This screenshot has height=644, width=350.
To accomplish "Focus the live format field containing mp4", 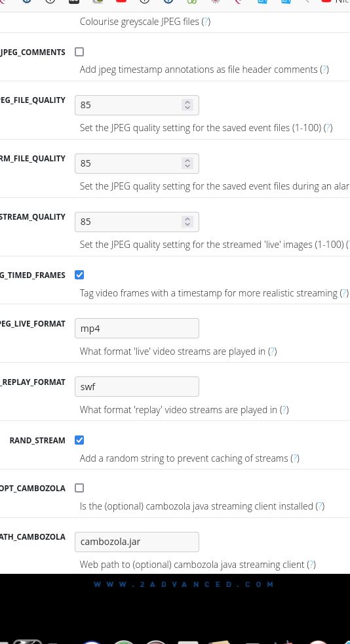I will click(136, 328).
